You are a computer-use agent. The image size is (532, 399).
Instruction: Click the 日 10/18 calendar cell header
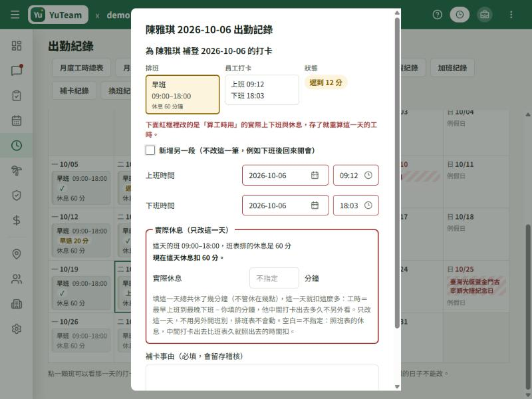[460, 217]
